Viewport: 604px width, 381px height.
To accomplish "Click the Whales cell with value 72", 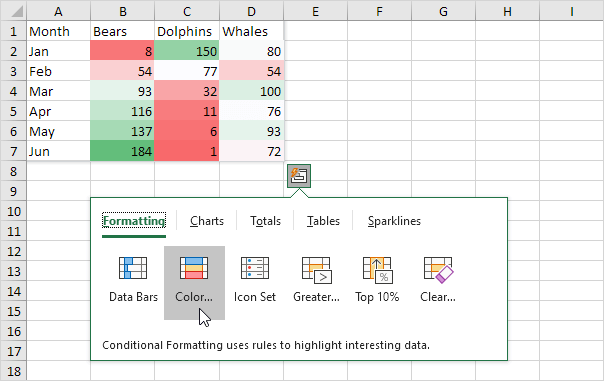I will (x=252, y=151).
